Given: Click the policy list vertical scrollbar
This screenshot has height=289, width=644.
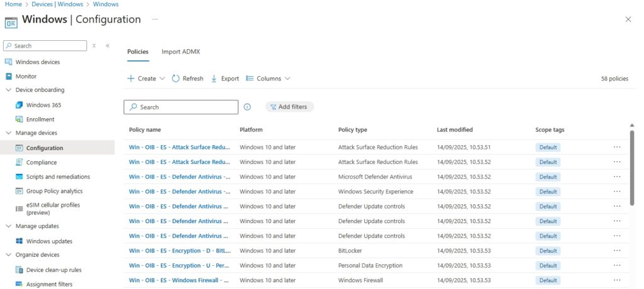Looking at the screenshot, I should (632, 166).
